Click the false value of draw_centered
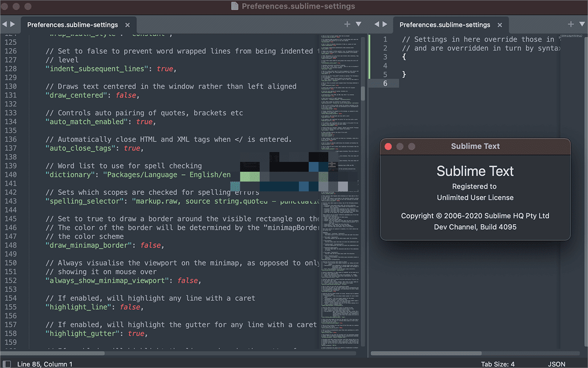 point(126,95)
